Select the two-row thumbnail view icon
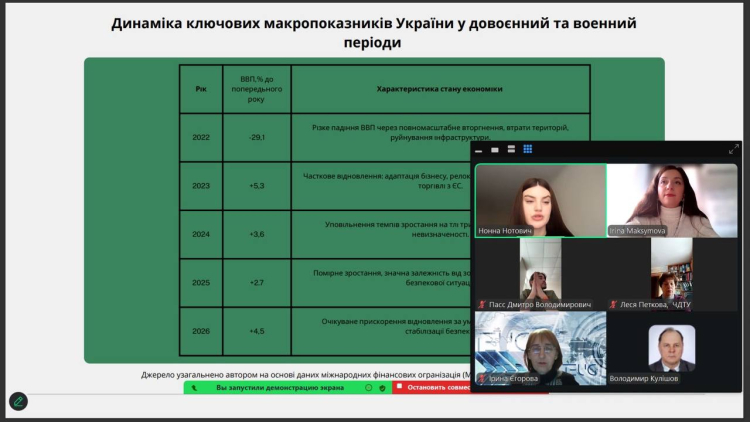The height and width of the screenshot is (422, 750). [511, 149]
